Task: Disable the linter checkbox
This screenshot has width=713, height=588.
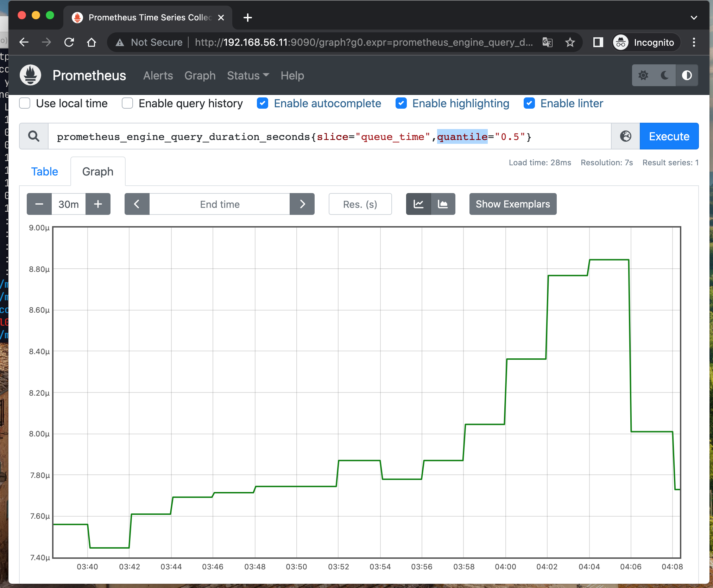Action: pos(529,103)
